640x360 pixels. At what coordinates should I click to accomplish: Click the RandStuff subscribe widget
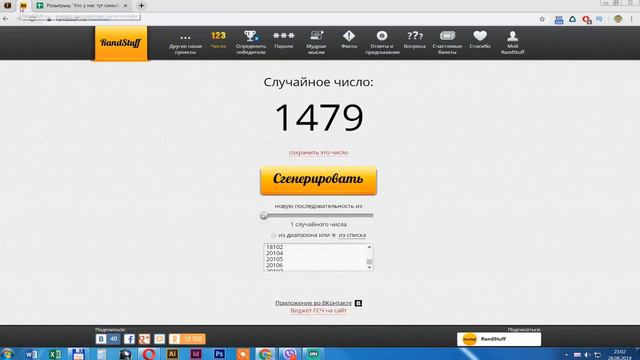(499, 339)
